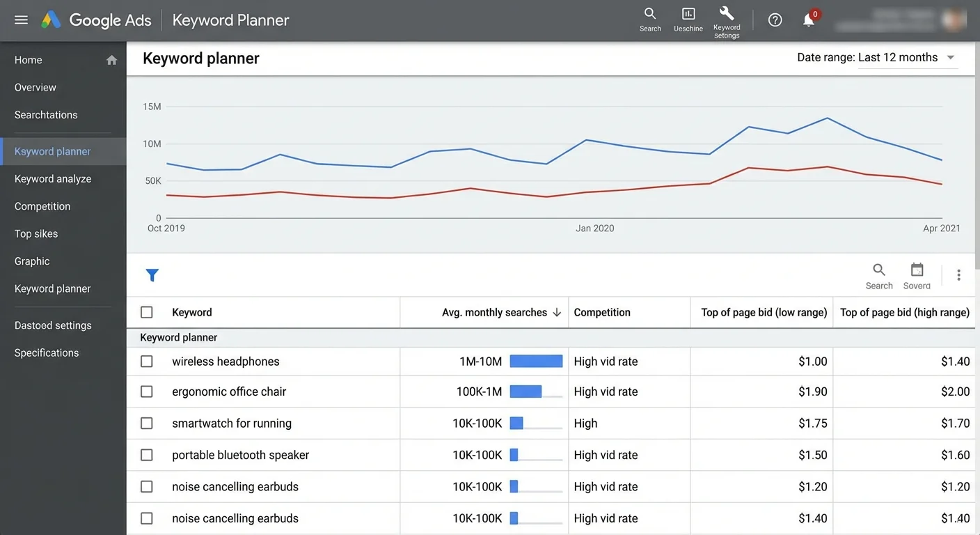
Task: Toggle the select-all header checkbox
Action: [x=146, y=312]
